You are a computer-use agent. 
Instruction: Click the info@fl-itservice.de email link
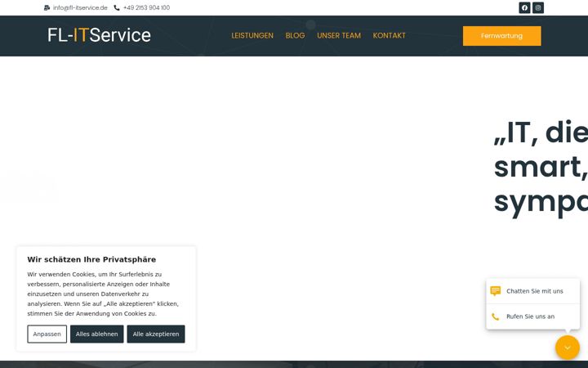click(80, 7)
